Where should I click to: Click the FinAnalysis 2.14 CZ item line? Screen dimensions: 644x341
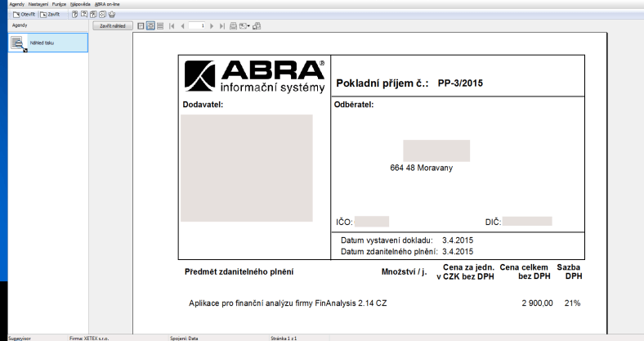tap(288, 303)
